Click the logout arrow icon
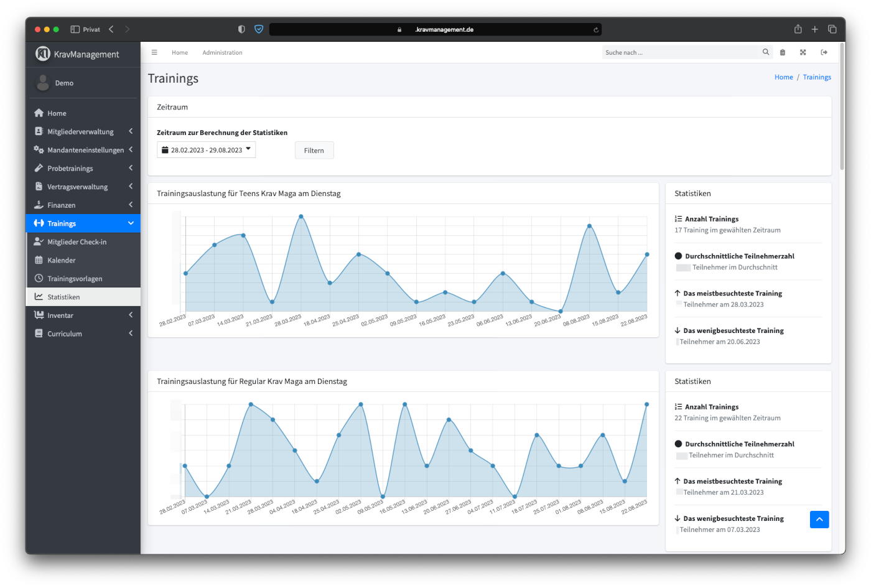Image resolution: width=871 pixels, height=588 pixels. click(824, 52)
